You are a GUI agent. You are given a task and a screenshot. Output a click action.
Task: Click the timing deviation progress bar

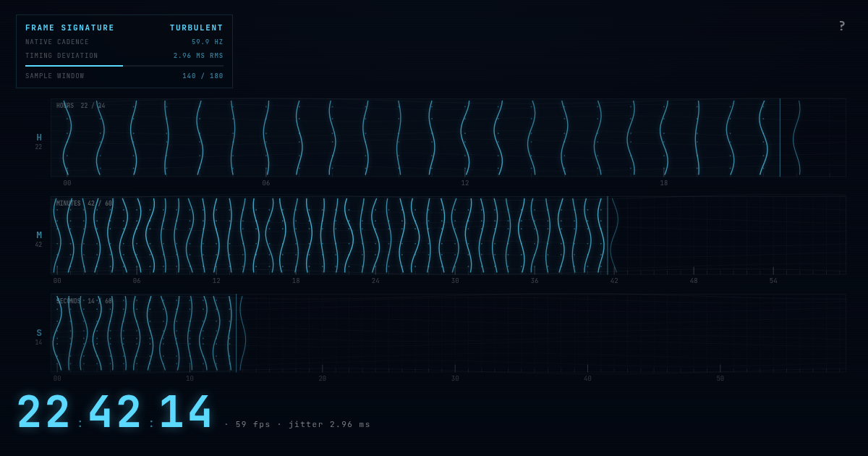point(124,66)
